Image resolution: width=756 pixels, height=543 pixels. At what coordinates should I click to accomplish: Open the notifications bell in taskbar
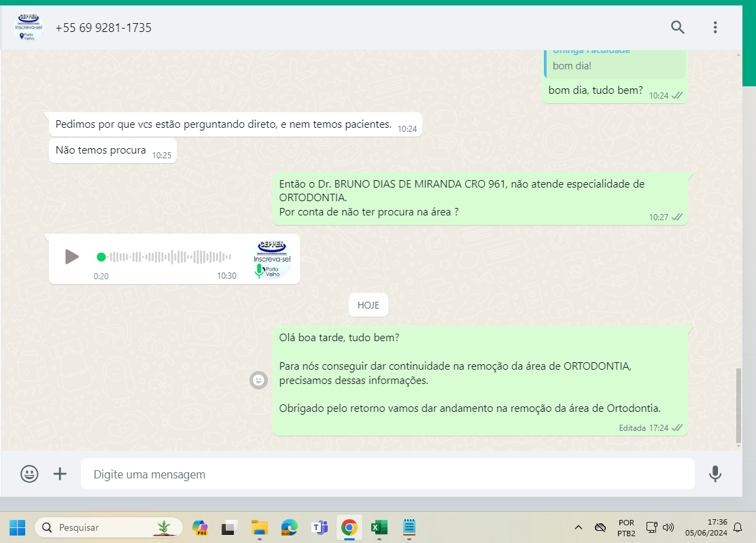point(738,527)
